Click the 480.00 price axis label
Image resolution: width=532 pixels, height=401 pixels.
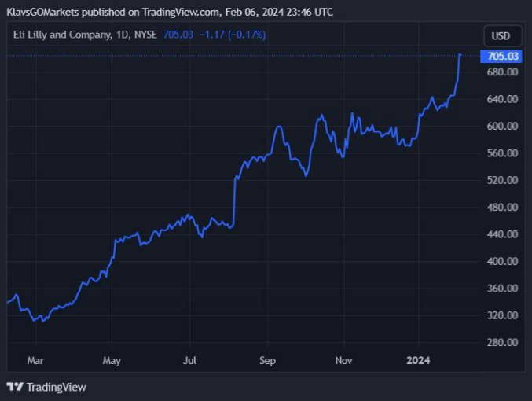coord(502,207)
